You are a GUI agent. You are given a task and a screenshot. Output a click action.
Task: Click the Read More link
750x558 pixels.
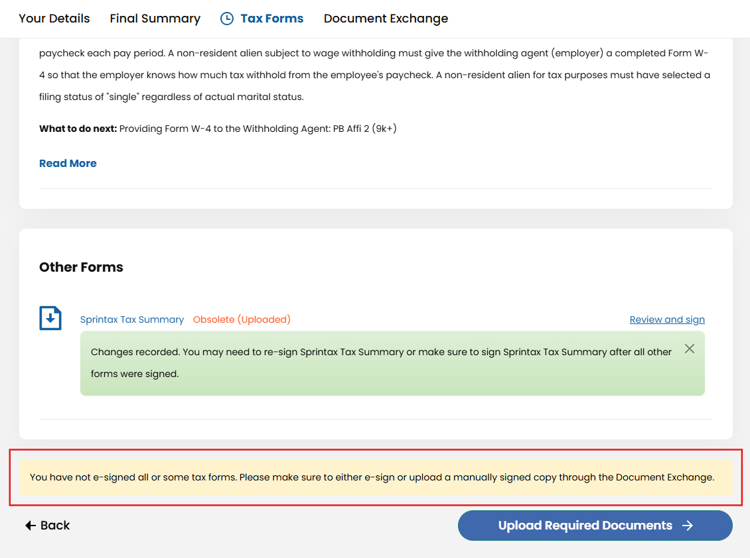pyautogui.click(x=68, y=163)
